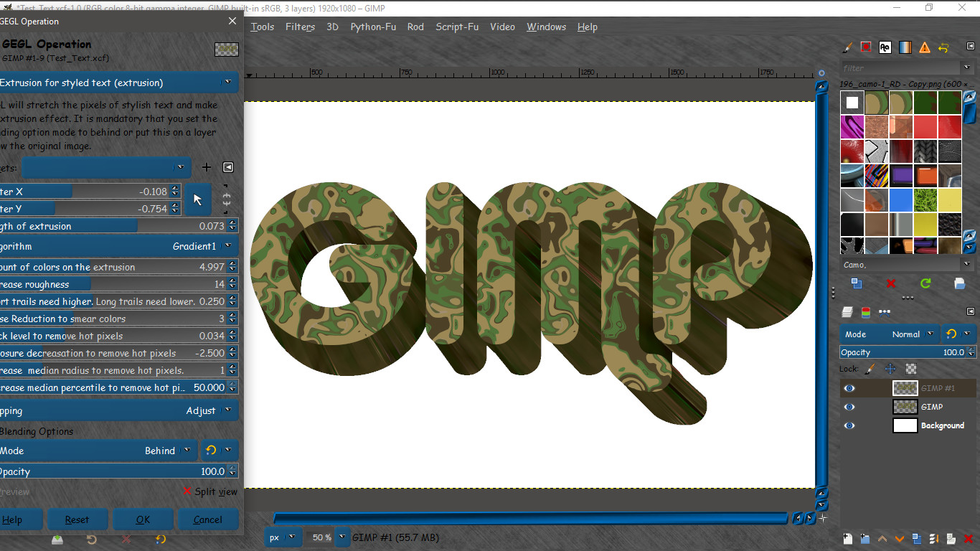Screen dimensions: 980x551
Task: Select the grass green pattern thumbnail
Action: pyautogui.click(x=925, y=200)
